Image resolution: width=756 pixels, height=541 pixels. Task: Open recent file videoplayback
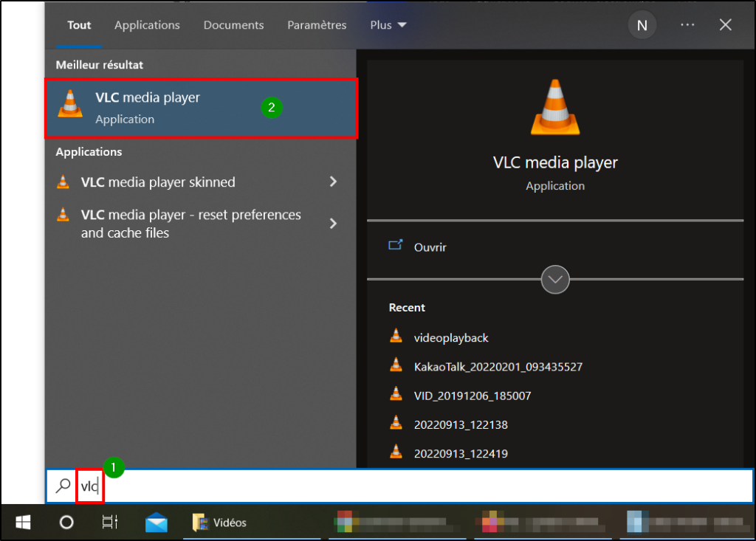pyautogui.click(x=451, y=338)
